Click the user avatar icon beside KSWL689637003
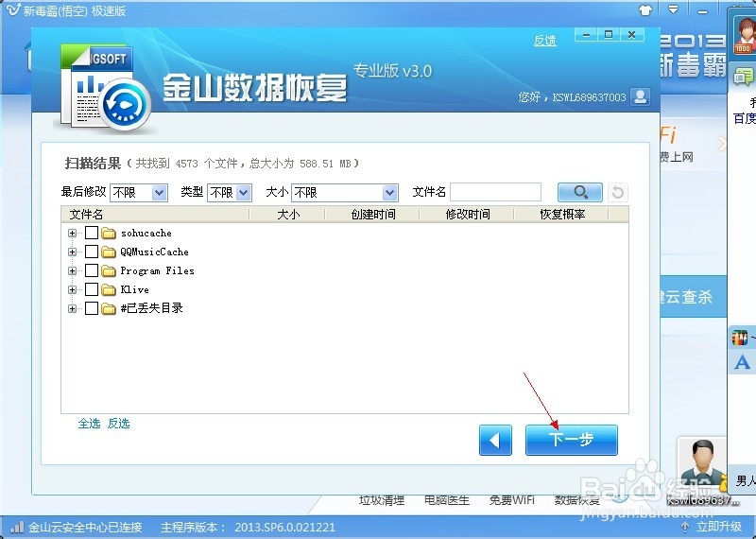756x539 pixels. coord(641,97)
